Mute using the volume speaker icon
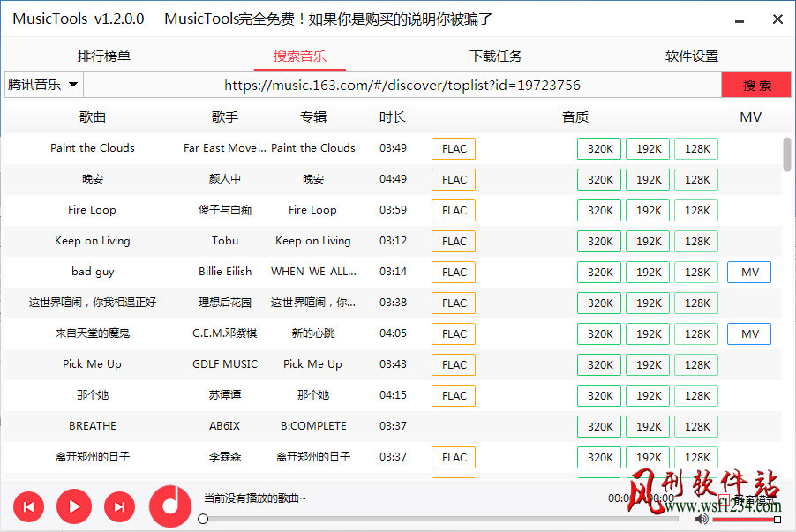796x532 pixels. (702, 520)
